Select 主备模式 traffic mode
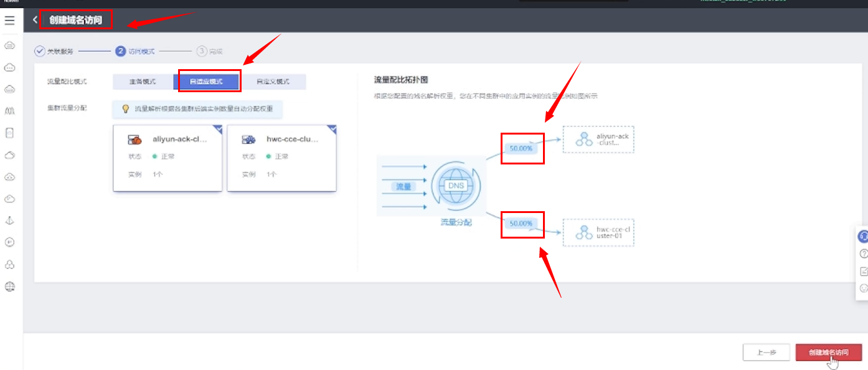The height and width of the screenshot is (370, 868). 142,82
